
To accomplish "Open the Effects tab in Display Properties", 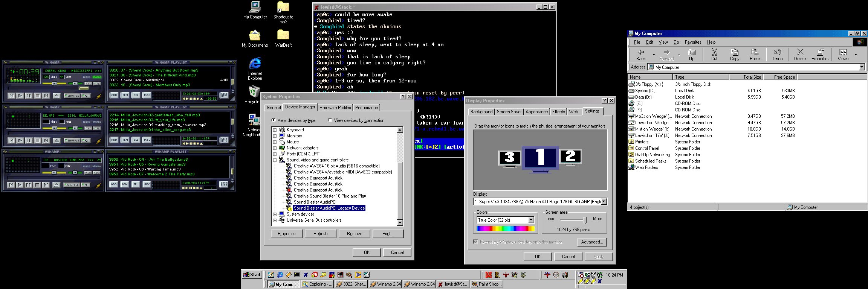I will coord(558,112).
